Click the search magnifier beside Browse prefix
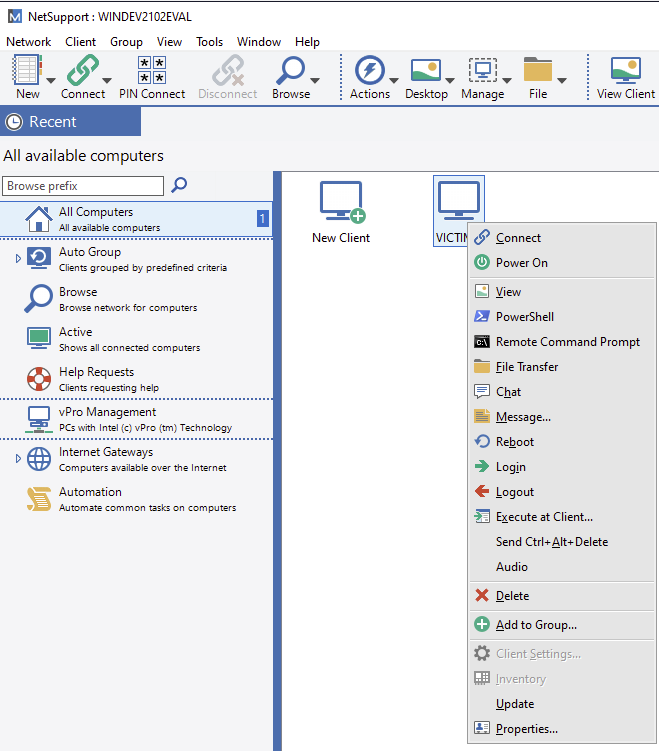The image size is (659, 751). 179,185
